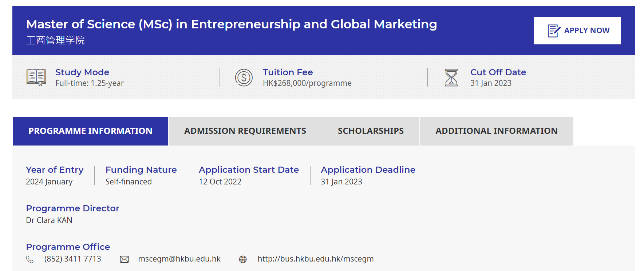This screenshot has width=644, height=271.
Task: Open the Scholarships tab
Action: pos(371,131)
